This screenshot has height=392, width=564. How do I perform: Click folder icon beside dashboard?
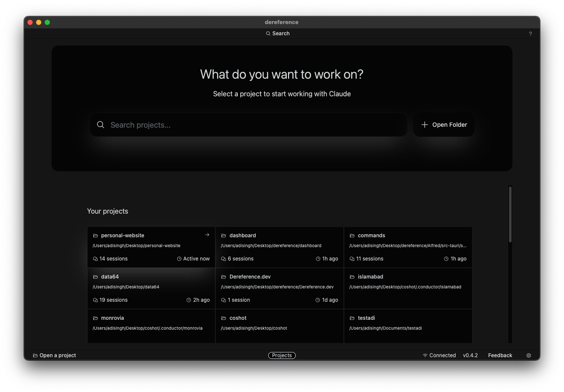pos(224,236)
